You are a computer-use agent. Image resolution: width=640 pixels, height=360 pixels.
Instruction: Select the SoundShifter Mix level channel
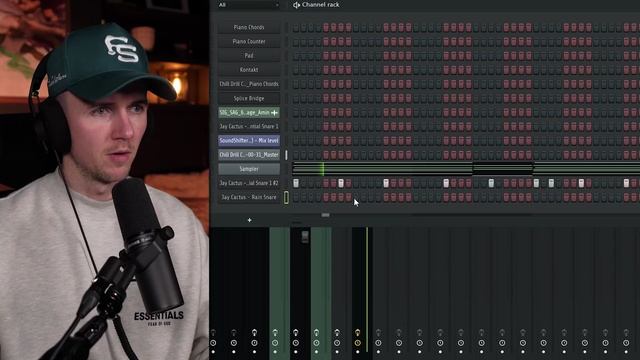[x=249, y=141]
